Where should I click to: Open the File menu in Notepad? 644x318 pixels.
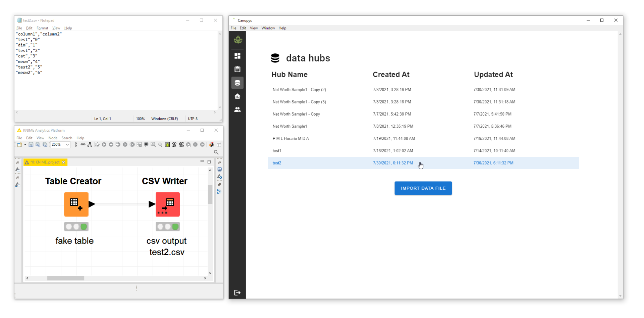tap(19, 28)
